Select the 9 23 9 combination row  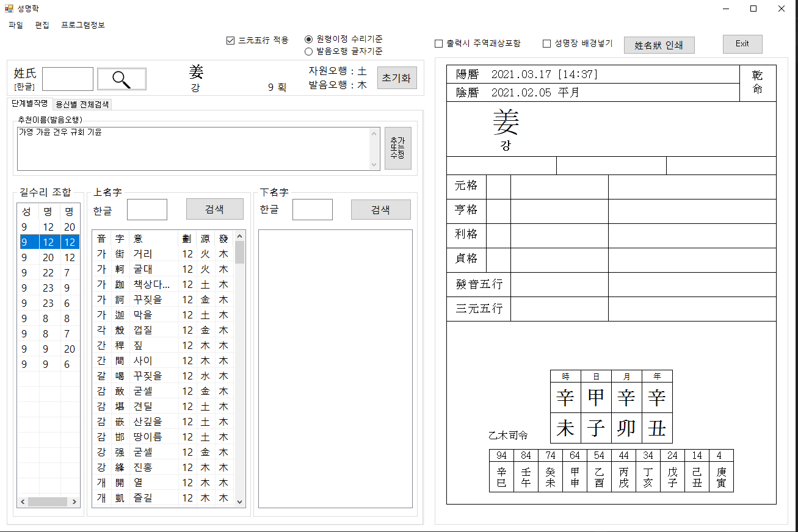49,288
